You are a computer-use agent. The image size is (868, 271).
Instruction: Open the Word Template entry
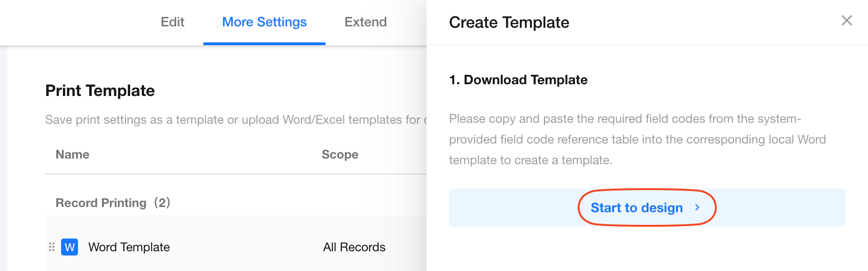[x=129, y=247]
